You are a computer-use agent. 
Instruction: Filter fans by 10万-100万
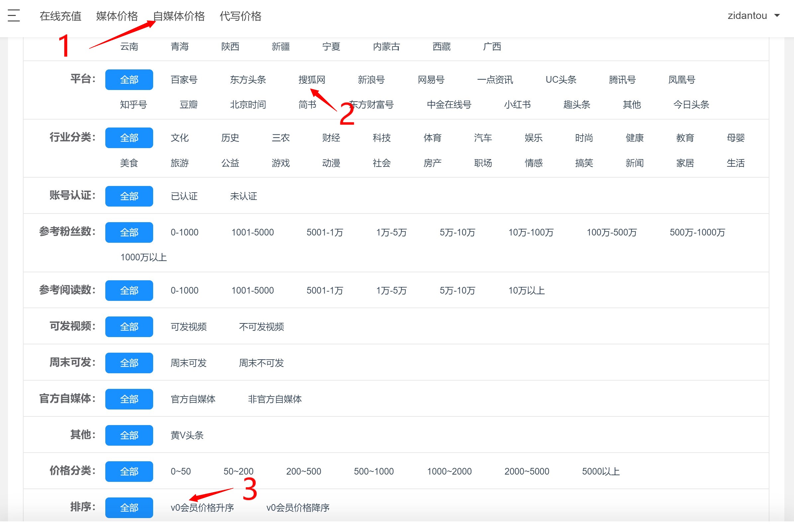click(531, 232)
